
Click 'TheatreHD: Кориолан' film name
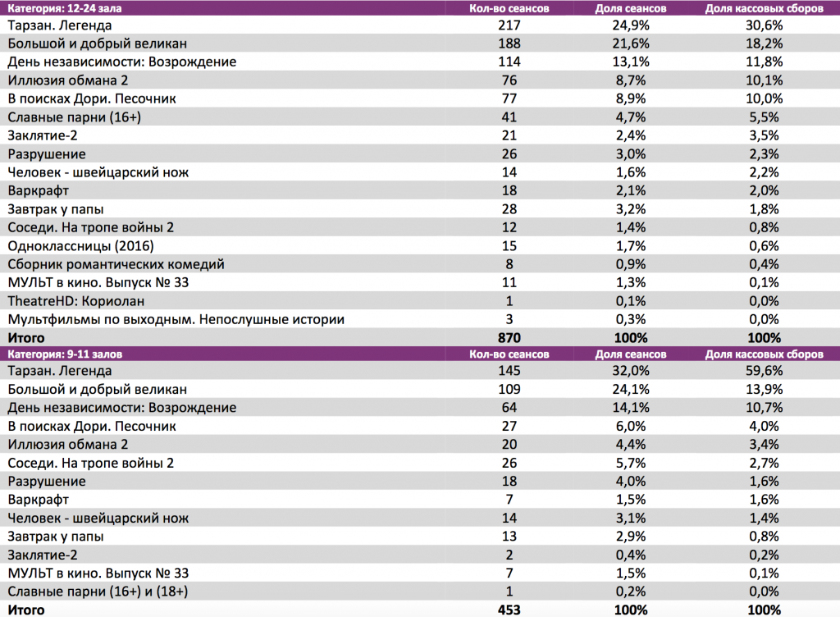(x=75, y=300)
